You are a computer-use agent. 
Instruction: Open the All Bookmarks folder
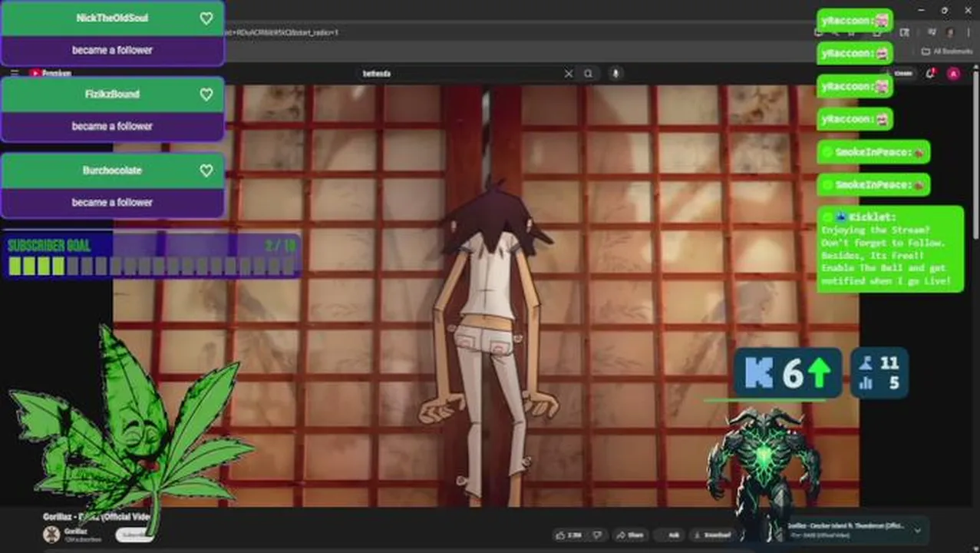(x=947, y=51)
